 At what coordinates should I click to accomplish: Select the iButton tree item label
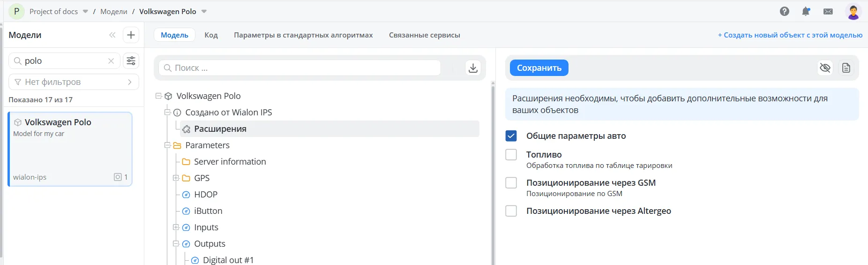click(208, 211)
